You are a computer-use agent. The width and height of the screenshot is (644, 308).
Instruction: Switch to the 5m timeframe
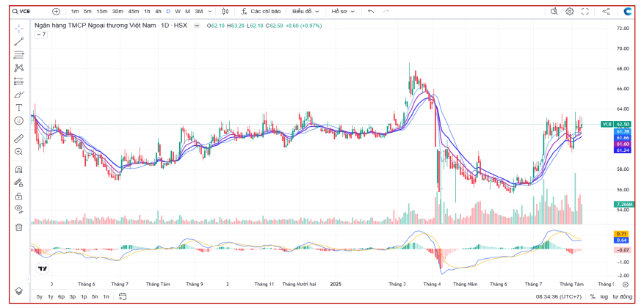coord(87,12)
